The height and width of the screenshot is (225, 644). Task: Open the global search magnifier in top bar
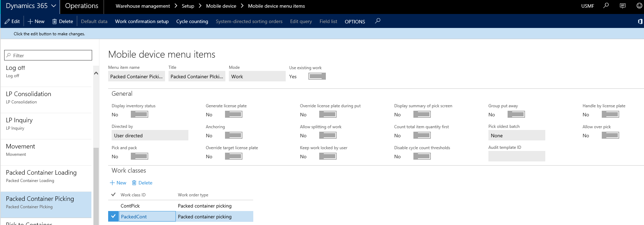(606, 6)
